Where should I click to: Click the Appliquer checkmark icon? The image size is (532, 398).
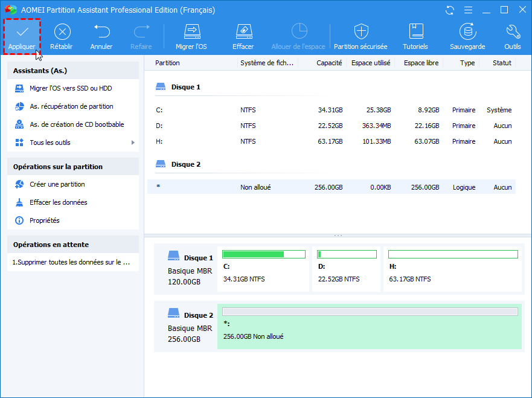[22, 31]
